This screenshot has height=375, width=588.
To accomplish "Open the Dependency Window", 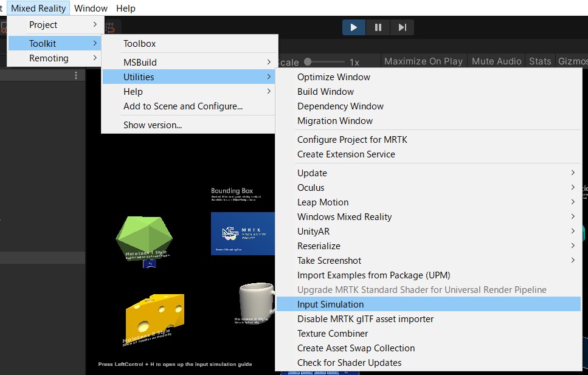I will (428, 106).
